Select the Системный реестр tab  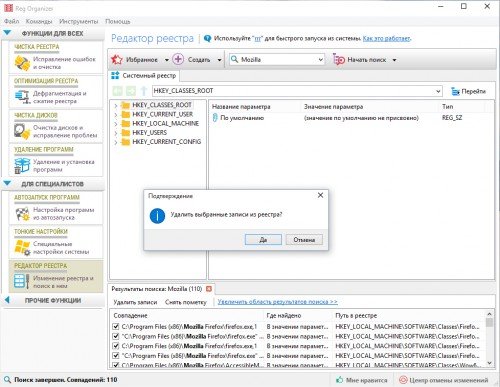click(x=144, y=76)
